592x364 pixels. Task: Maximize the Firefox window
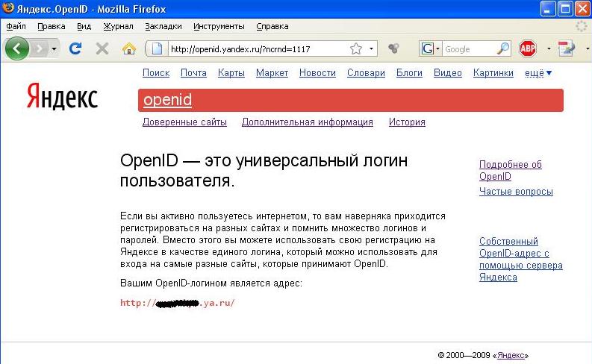click(x=565, y=9)
